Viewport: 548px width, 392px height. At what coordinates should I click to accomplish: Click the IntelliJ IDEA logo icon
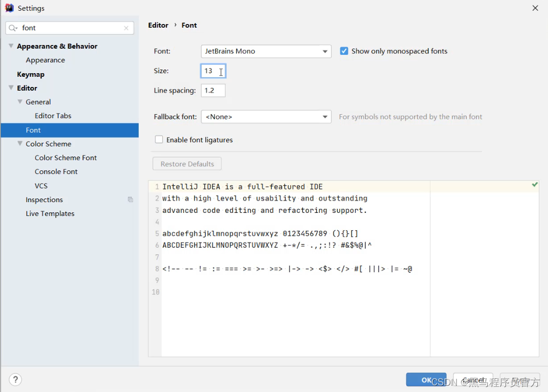tap(9, 8)
